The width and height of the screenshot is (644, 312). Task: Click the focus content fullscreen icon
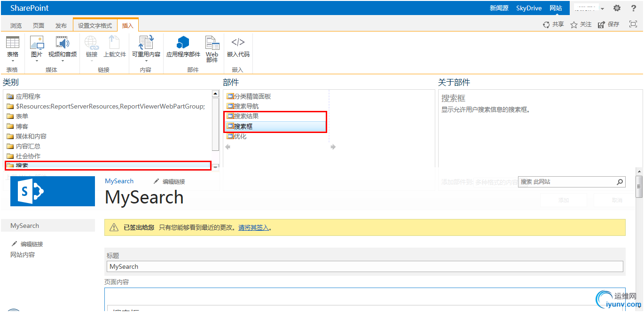click(633, 24)
